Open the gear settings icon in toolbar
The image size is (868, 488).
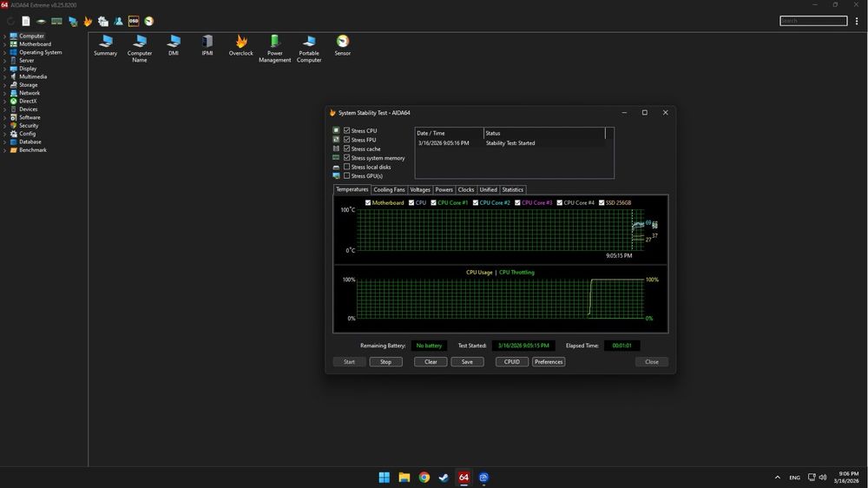pyautogui.click(x=103, y=21)
